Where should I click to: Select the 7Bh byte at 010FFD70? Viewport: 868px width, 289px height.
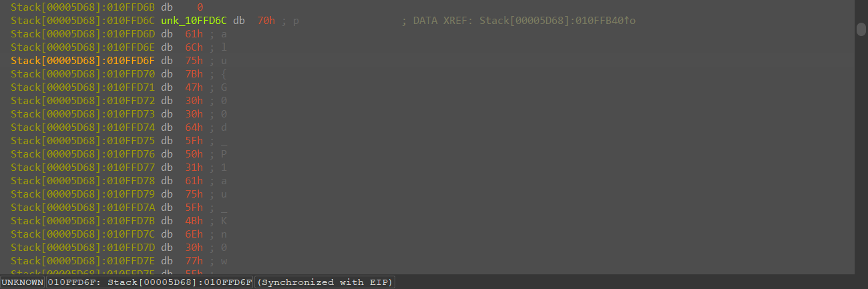pos(194,74)
